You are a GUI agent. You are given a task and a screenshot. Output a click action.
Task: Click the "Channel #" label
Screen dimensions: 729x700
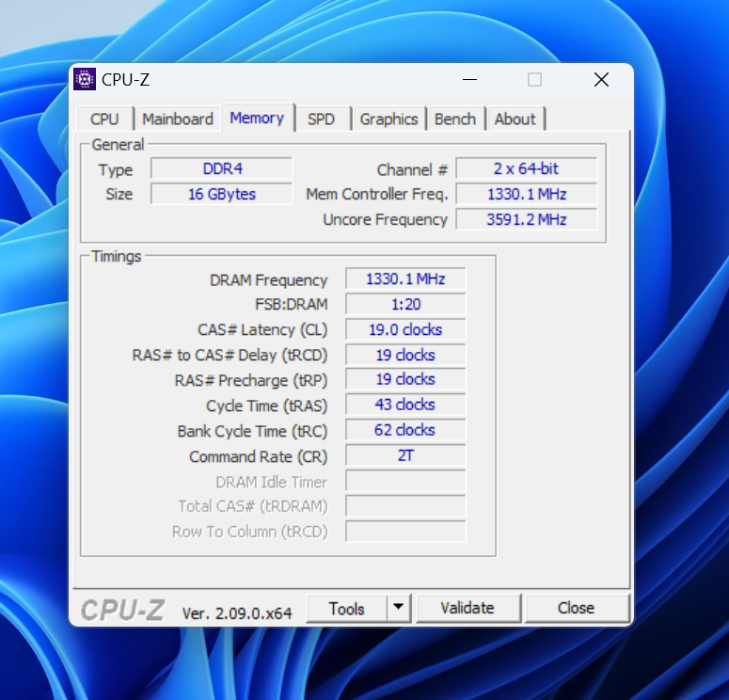pyautogui.click(x=412, y=169)
